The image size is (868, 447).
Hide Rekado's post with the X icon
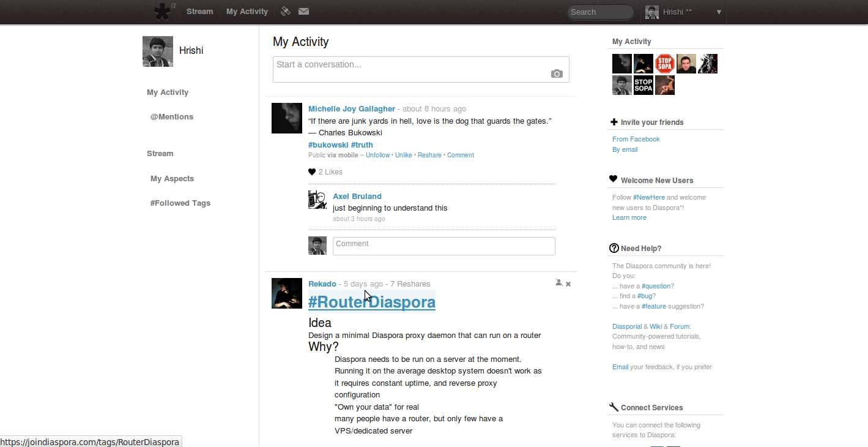pos(568,284)
